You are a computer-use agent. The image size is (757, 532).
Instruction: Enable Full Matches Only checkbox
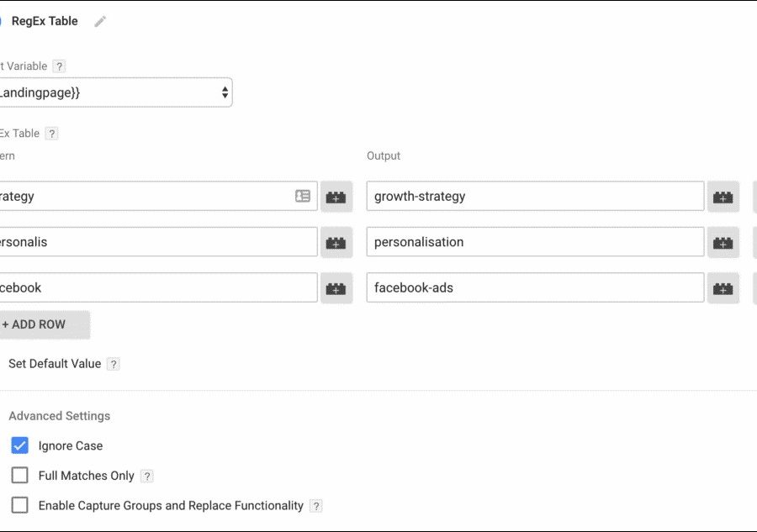(20, 476)
